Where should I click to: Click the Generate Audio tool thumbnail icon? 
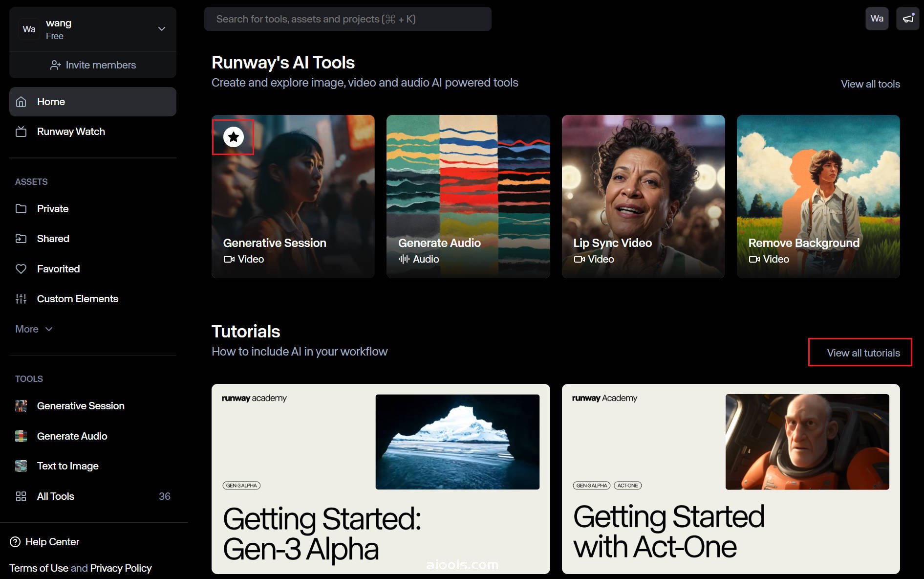coord(21,436)
